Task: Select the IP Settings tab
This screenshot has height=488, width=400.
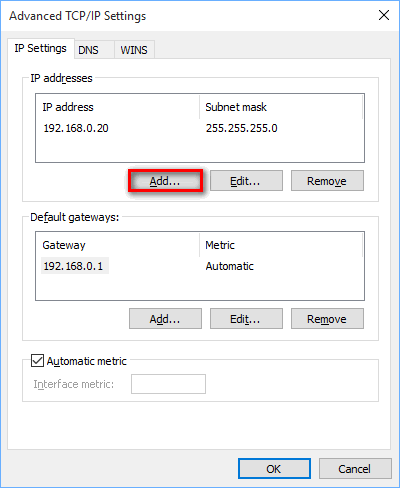Action: [x=41, y=48]
